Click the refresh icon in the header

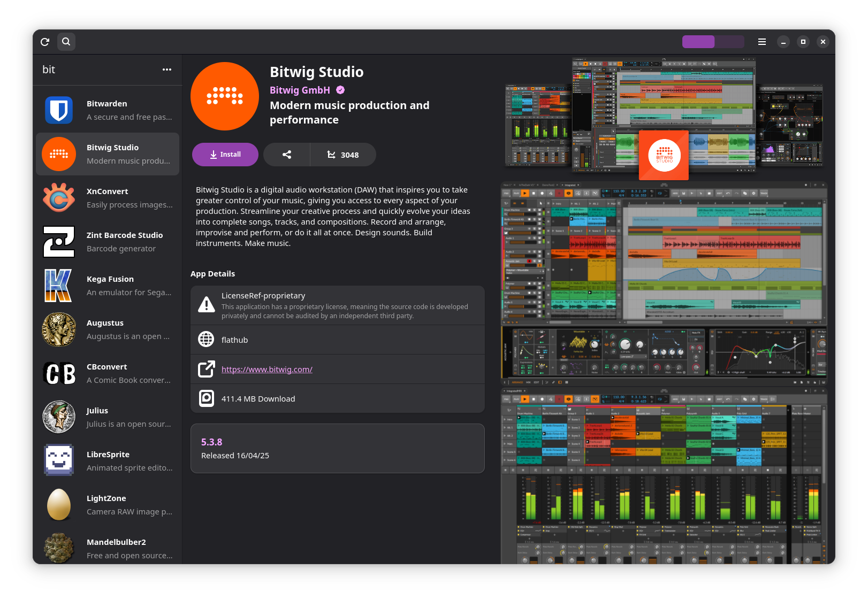tap(45, 42)
